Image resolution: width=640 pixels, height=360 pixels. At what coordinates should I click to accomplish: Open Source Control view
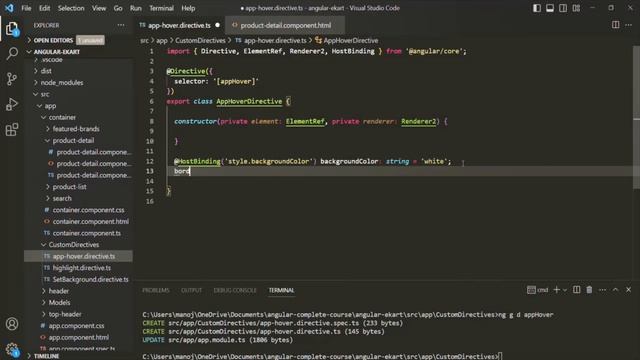[12, 79]
